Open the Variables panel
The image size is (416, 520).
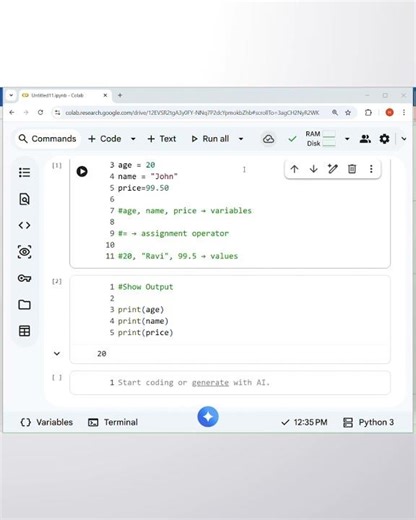pyautogui.click(x=46, y=422)
